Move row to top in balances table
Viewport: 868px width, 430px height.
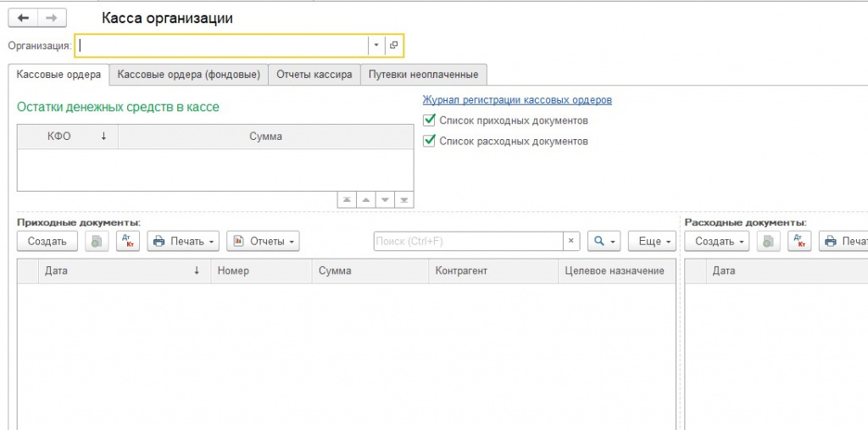point(347,200)
